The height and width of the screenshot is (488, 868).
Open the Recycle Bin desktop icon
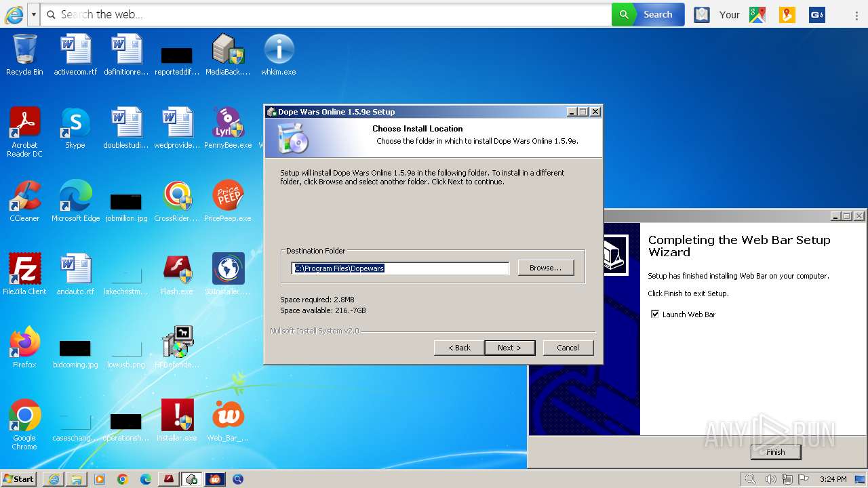tap(24, 55)
